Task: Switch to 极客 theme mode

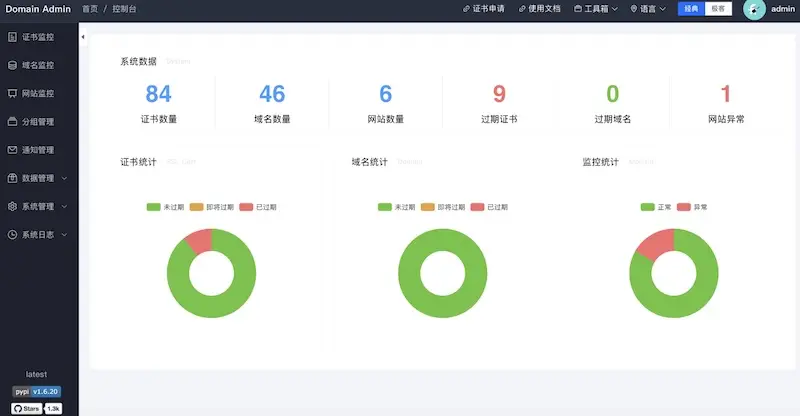Action: [718, 9]
